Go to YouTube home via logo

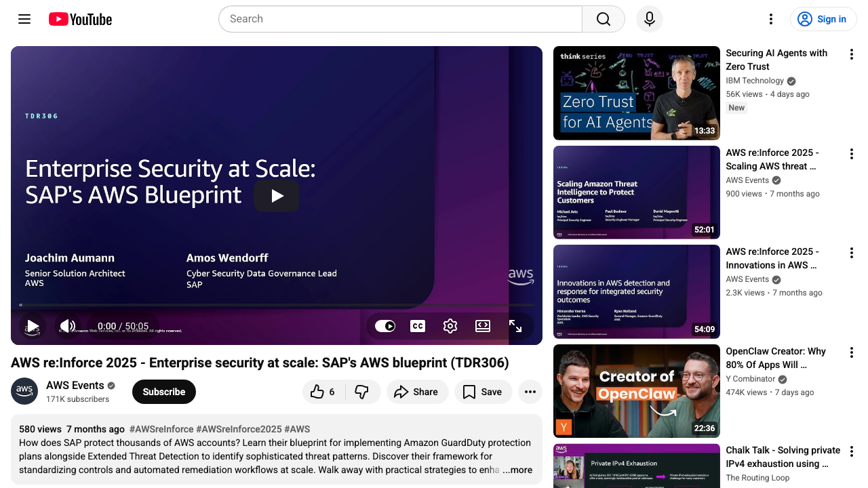tap(80, 19)
